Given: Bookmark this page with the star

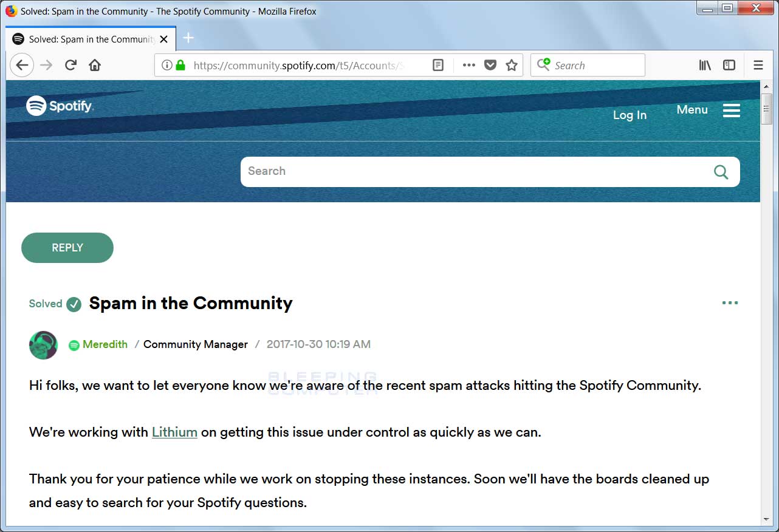Looking at the screenshot, I should [512, 65].
